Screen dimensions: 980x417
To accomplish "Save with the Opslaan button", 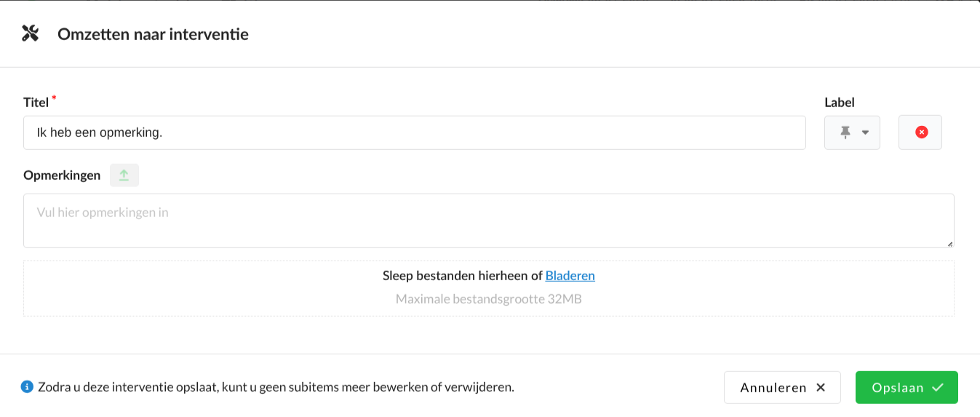I will pyautogui.click(x=906, y=387).
